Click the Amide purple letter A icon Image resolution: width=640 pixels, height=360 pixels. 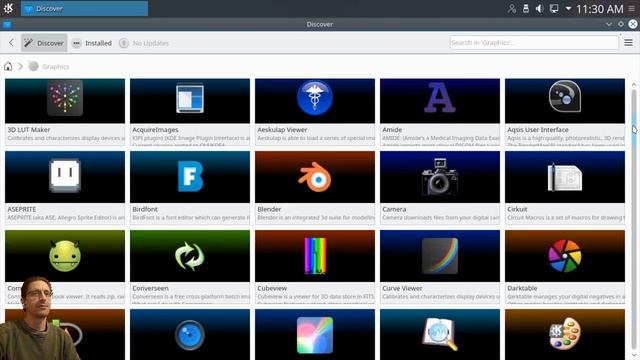pyautogui.click(x=440, y=98)
